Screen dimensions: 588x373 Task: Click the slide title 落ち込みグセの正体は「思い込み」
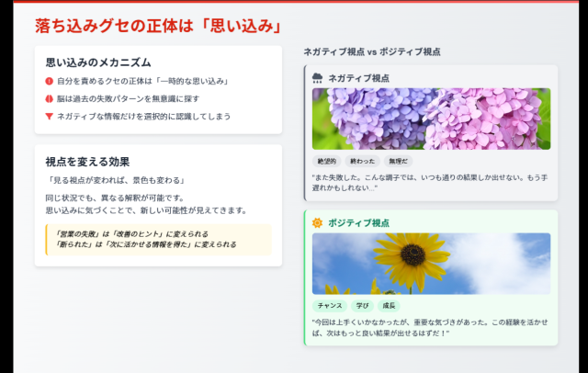158,26
